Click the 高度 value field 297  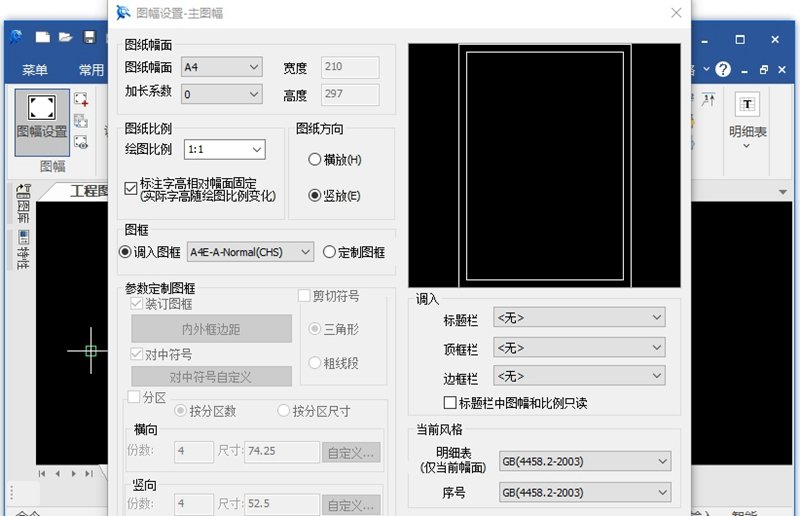coord(350,94)
